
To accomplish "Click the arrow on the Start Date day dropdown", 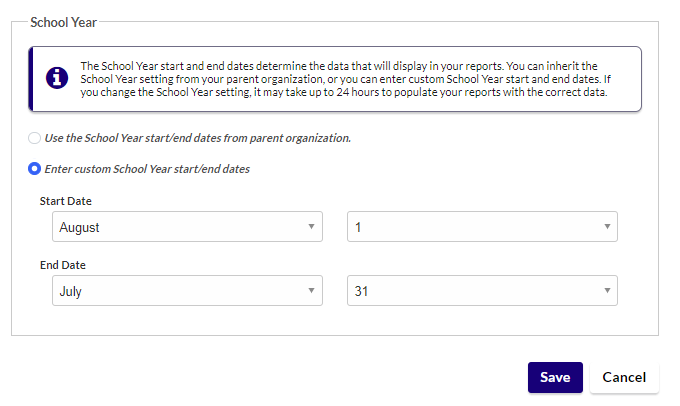I will click(x=607, y=226).
